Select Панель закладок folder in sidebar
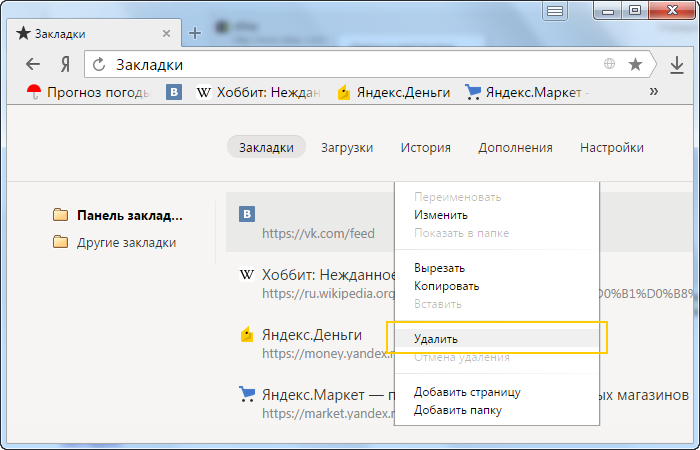This screenshot has width=700, height=450. coord(118,216)
